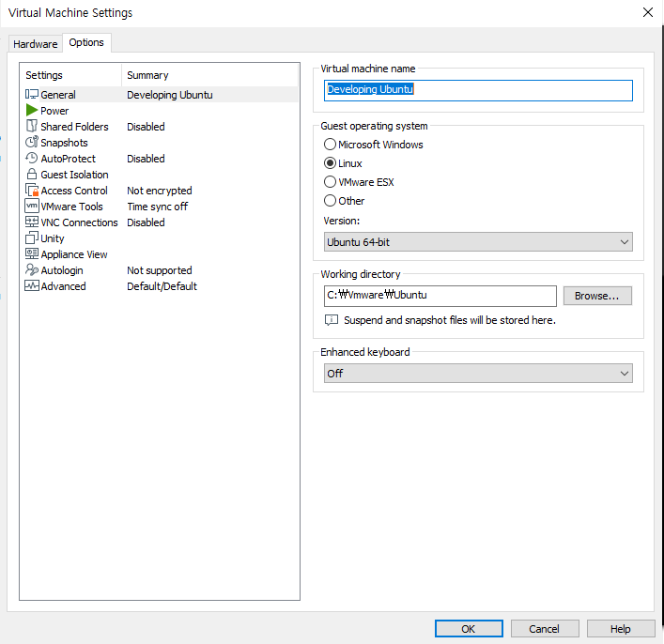Screen dimensions: 664x644
Task: Click the Appliance View icon
Action: click(32, 253)
